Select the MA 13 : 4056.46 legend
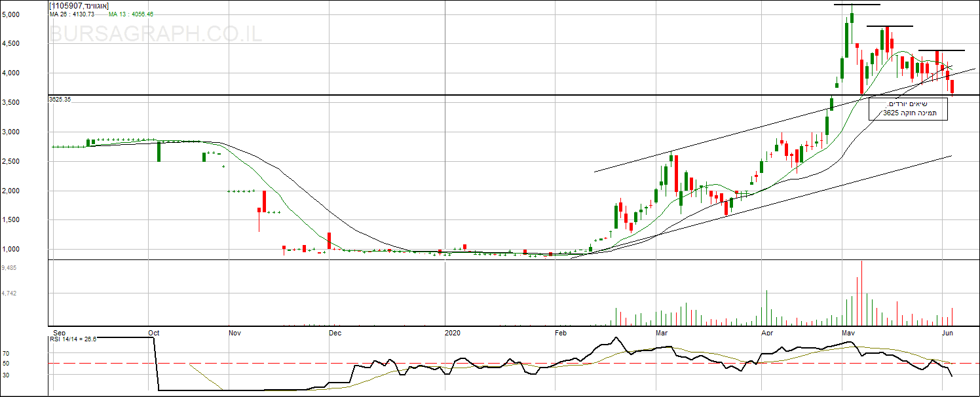The height and width of the screenshot is (397, 980). (x=131, y=14)
